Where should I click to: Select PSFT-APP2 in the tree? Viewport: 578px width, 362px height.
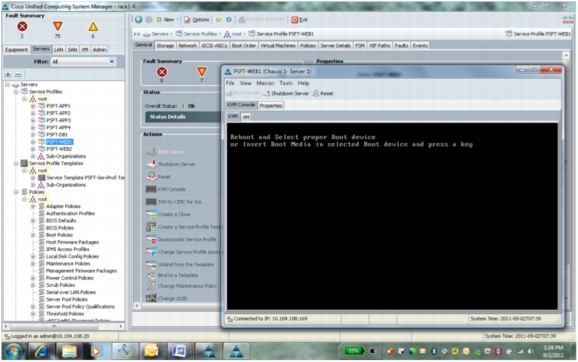coord(58,113)
